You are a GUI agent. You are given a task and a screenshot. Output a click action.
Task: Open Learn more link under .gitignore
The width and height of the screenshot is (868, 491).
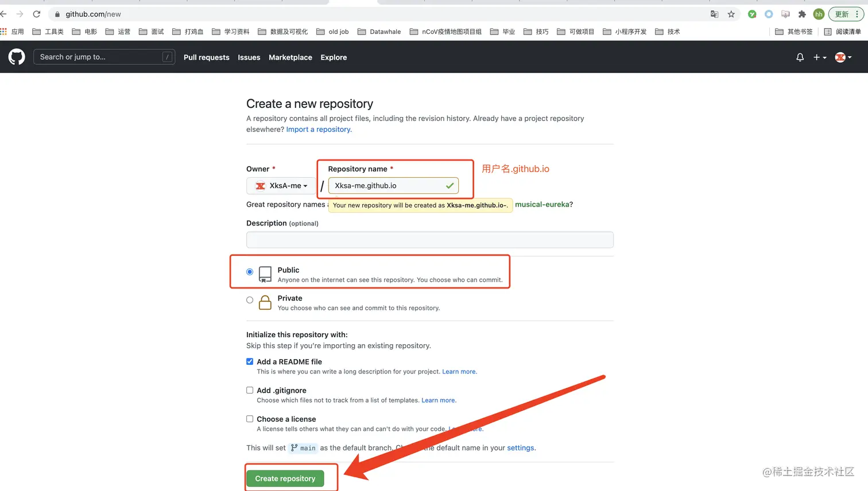(439, 400)
